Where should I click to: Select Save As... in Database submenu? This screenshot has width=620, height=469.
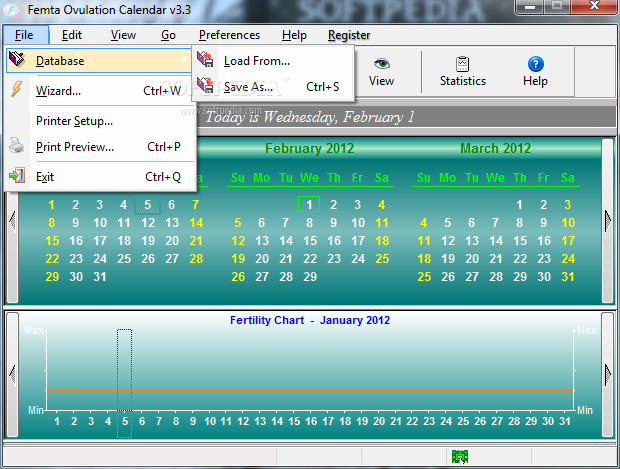(x=273, y=87)
